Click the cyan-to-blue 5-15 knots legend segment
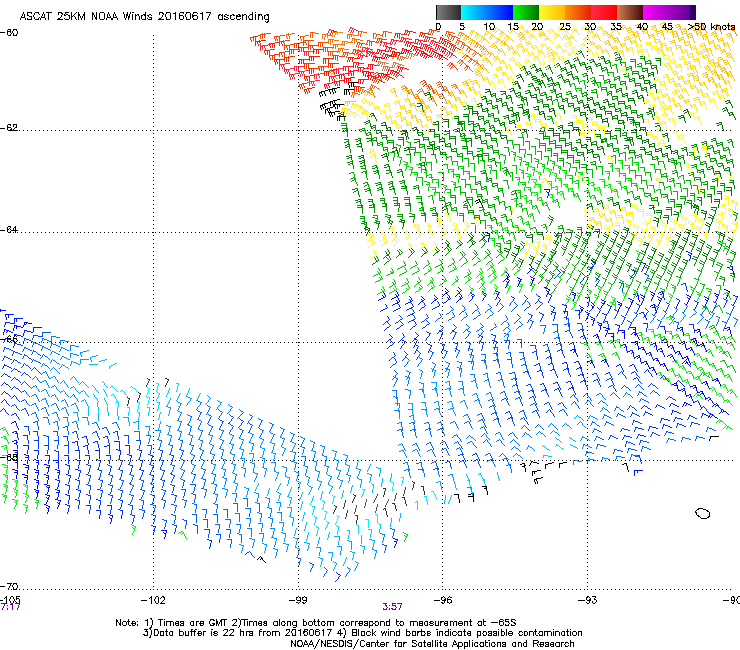Screen dimensions: 740x650 pos(487,12)
